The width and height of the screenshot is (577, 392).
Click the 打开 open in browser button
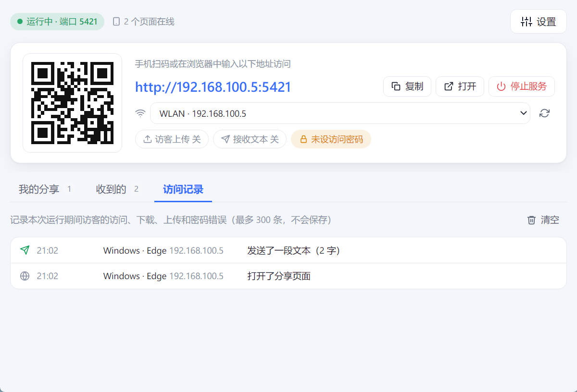(460, 86)
